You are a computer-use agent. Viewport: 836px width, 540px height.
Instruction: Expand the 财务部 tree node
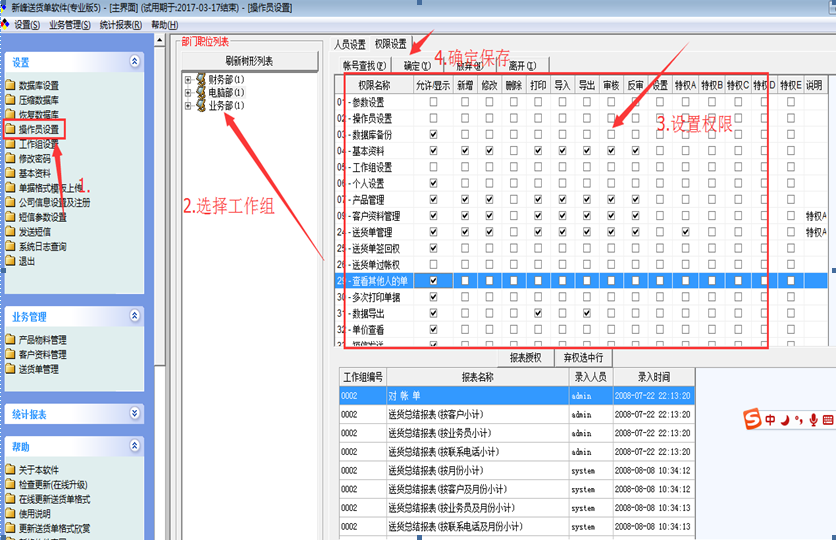tap(188, 80)
